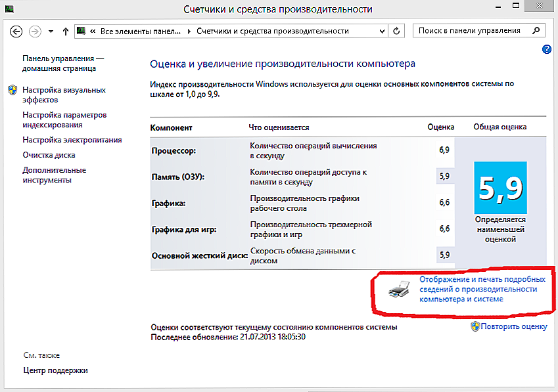Click the 'Память (ОЗУ):' row label
The height and width of the screenshot is (392, 558).
pyautogui.click(x=178, y=177)
